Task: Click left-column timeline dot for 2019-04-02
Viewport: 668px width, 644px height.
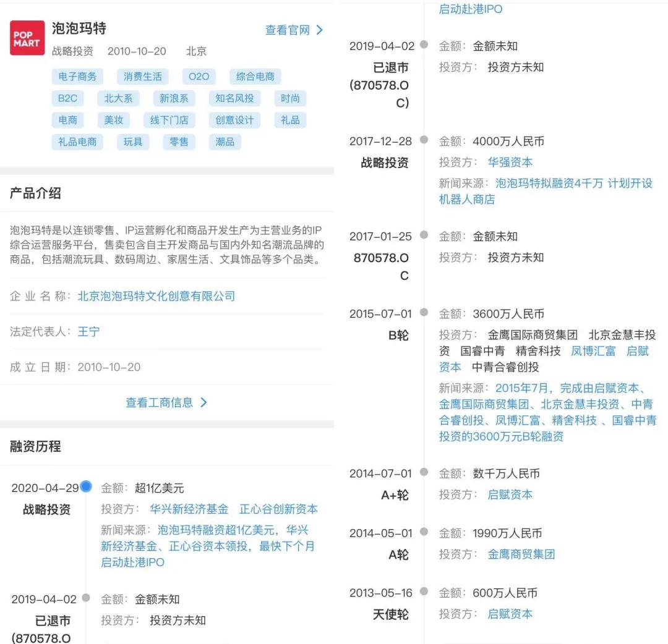Action: pos(86,598)
